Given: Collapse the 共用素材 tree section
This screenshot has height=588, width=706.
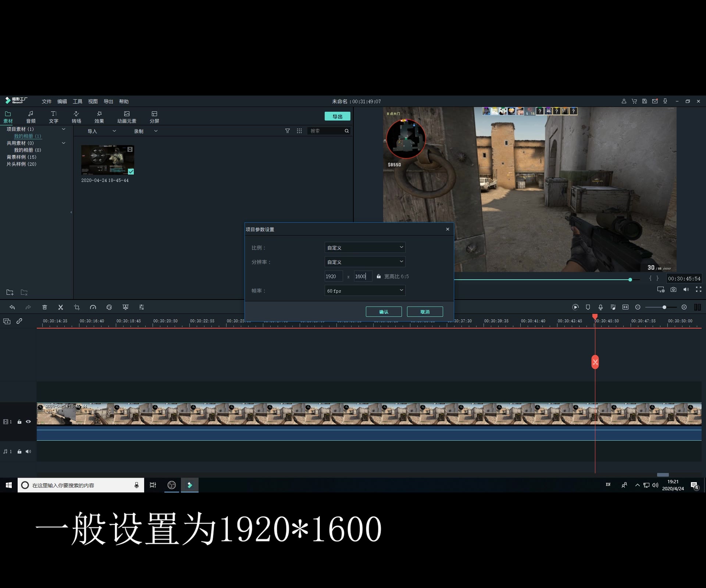Looking at the screenshot, I should coord(64,143).
